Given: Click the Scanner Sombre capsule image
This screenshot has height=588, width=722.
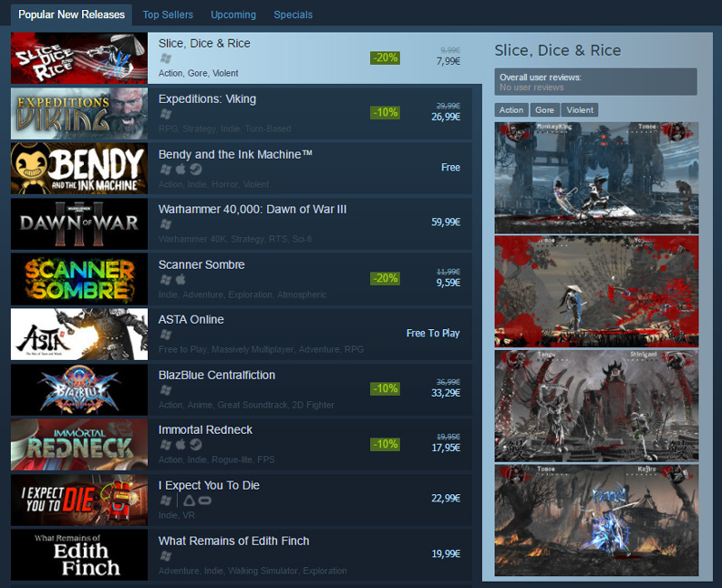Looking at the screenshot, I should tap(79, 279).
